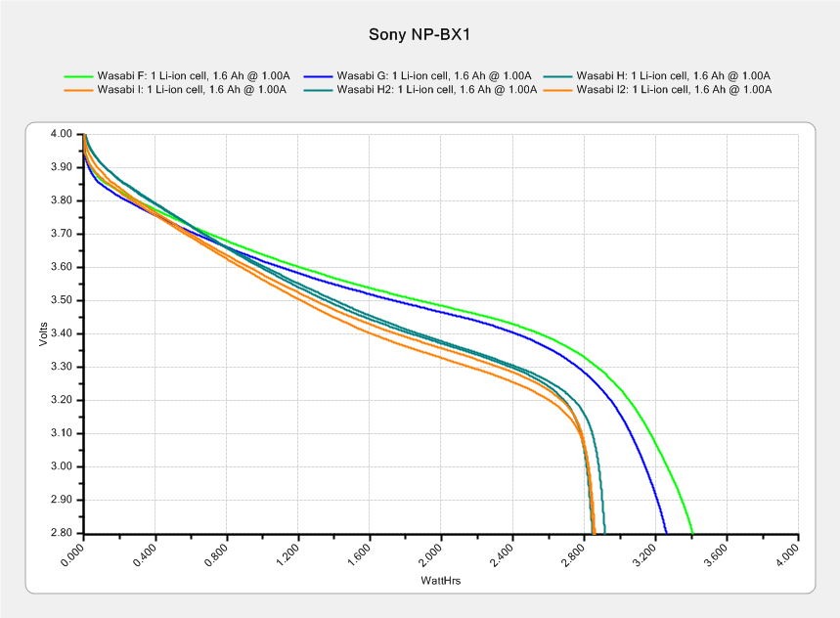Select the Wasabi F legend label text
Viewport: 840px width, 618px height.
[x=194, y=75]
